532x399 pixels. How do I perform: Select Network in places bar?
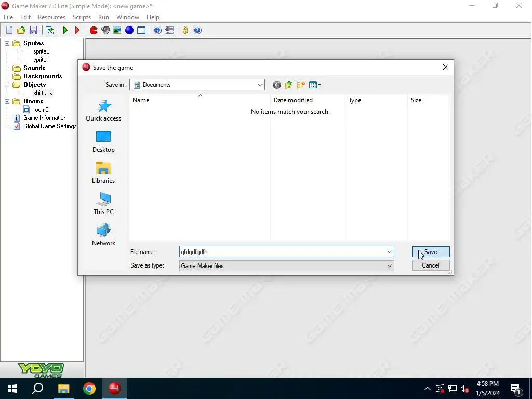pyautogui.click(x=103, y=235)
